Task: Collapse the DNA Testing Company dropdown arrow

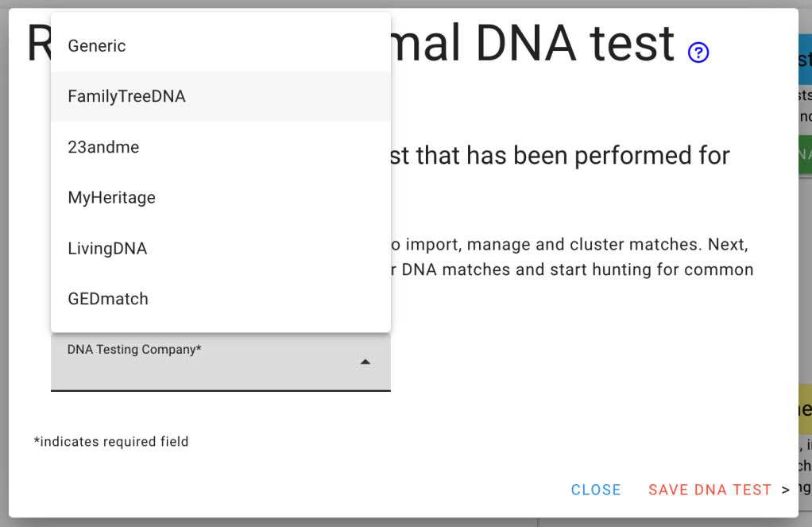Action: pos(365,362)
